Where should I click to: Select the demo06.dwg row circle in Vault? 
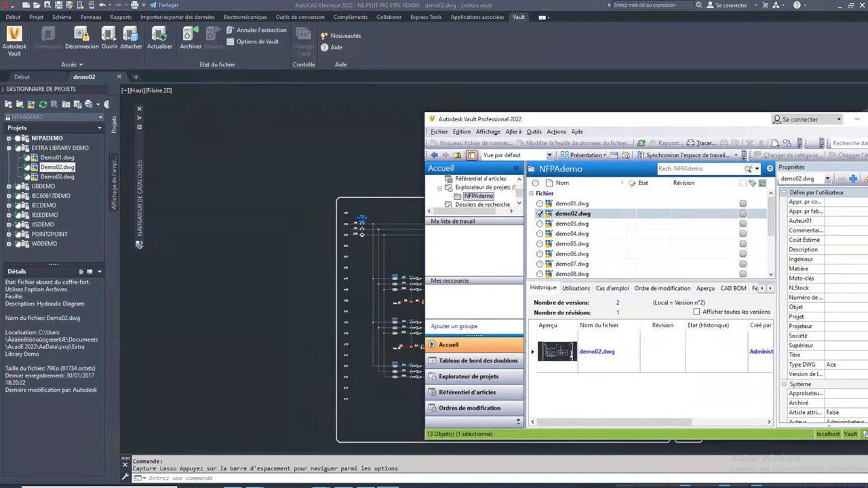coord(540,254)
